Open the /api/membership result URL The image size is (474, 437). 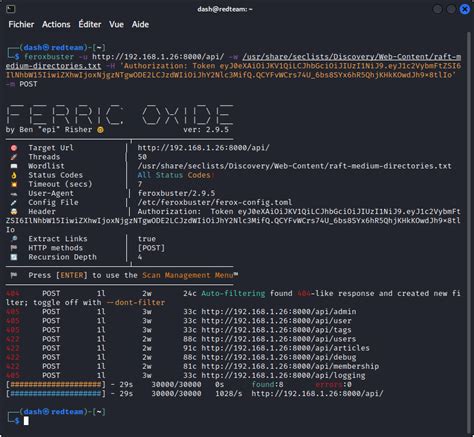point(290,366)
